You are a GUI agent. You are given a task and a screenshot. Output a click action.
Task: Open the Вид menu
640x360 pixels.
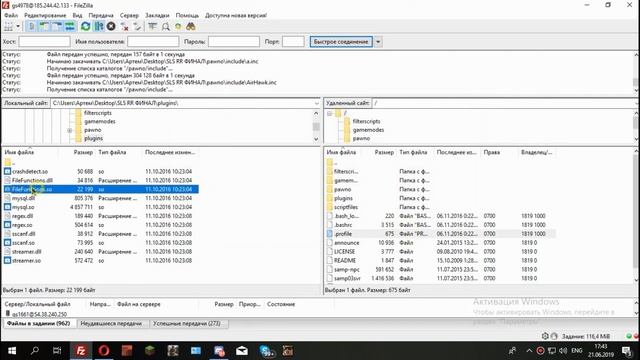click(78, 15)
